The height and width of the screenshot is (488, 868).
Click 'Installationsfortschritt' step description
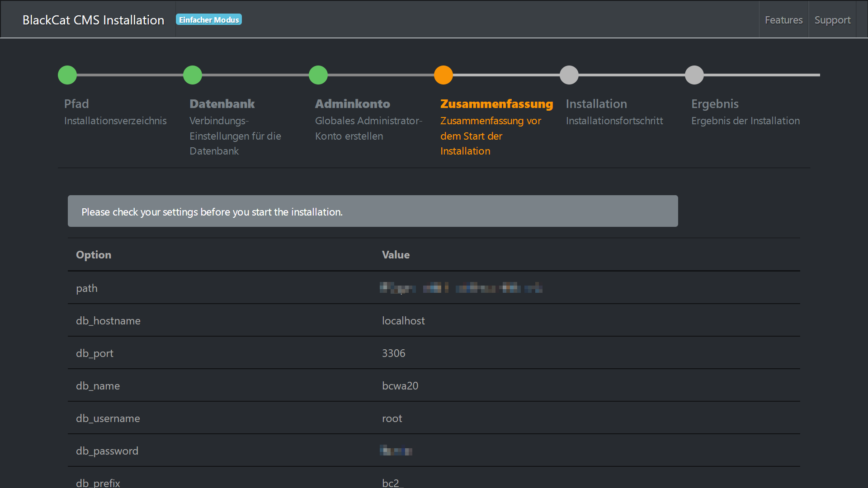(614, 121)
